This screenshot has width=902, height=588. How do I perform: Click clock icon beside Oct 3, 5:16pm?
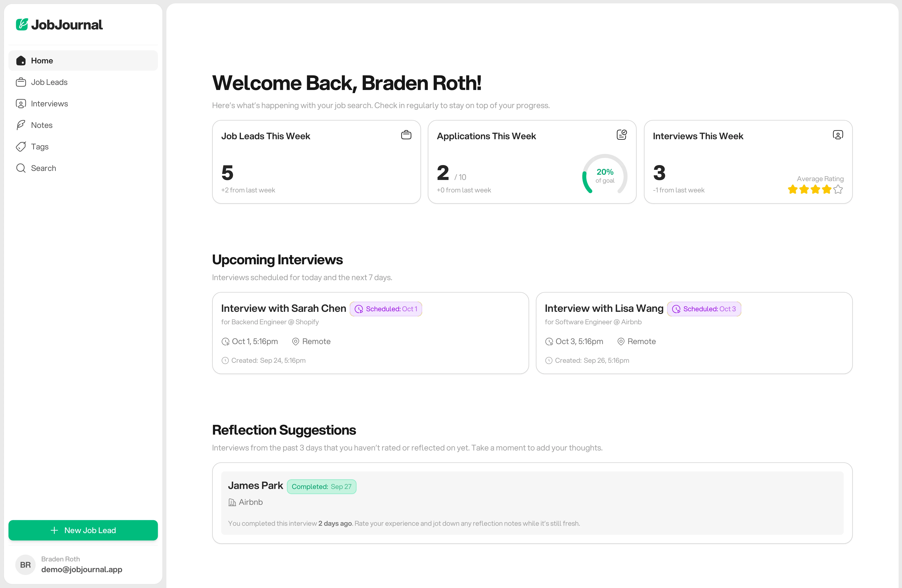(549, 342)
